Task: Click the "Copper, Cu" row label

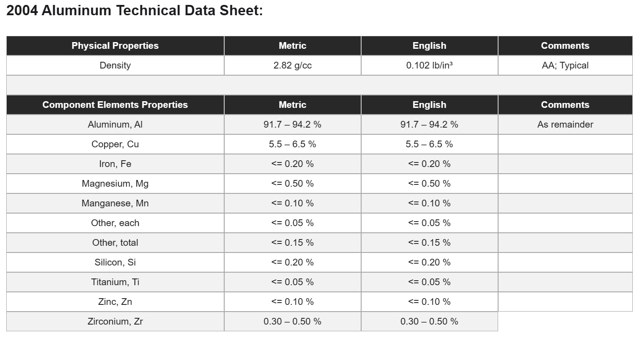Action: 115,144
